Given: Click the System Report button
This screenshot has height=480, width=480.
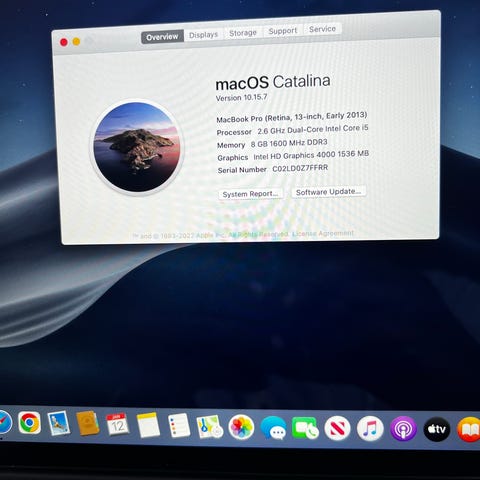Looking at the screenshot, I should pos(250,194).
